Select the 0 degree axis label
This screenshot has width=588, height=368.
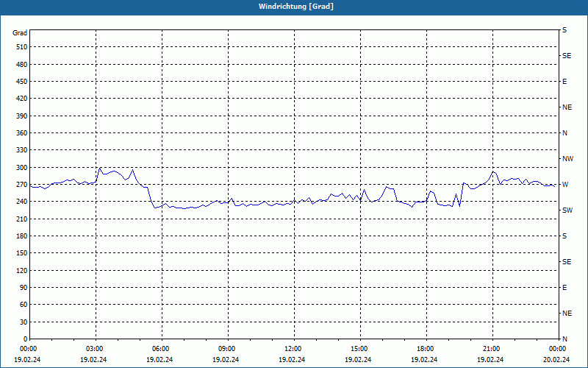(25, 339)
